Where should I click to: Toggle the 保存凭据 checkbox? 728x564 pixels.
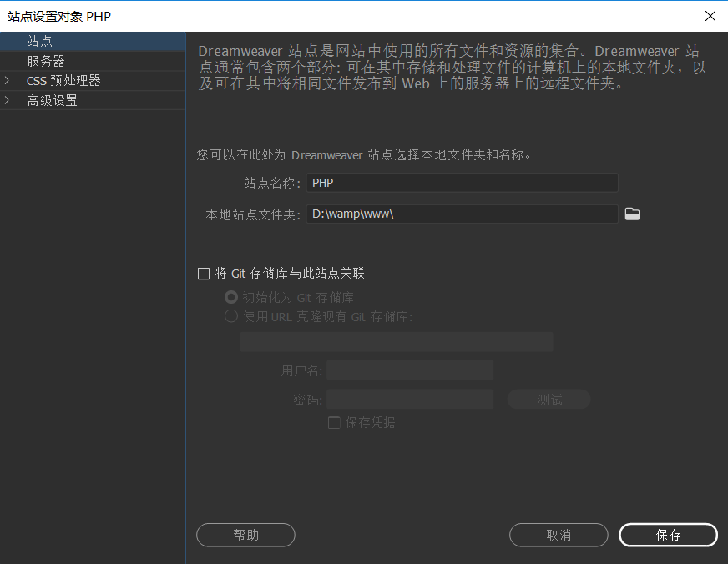pos(334,423)
